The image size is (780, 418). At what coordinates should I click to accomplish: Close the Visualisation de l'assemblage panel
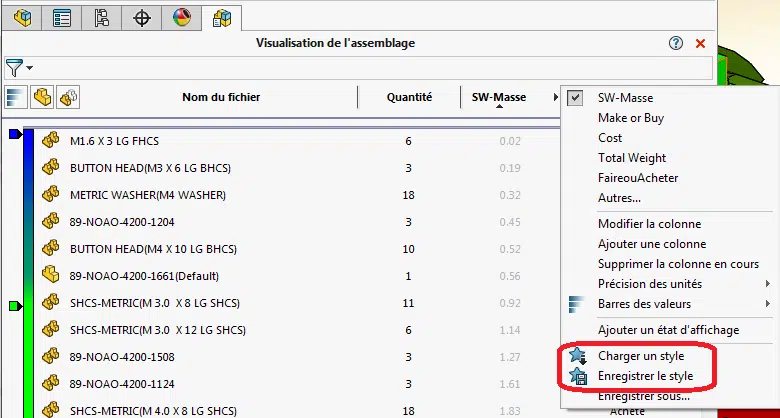coord(700,44)
